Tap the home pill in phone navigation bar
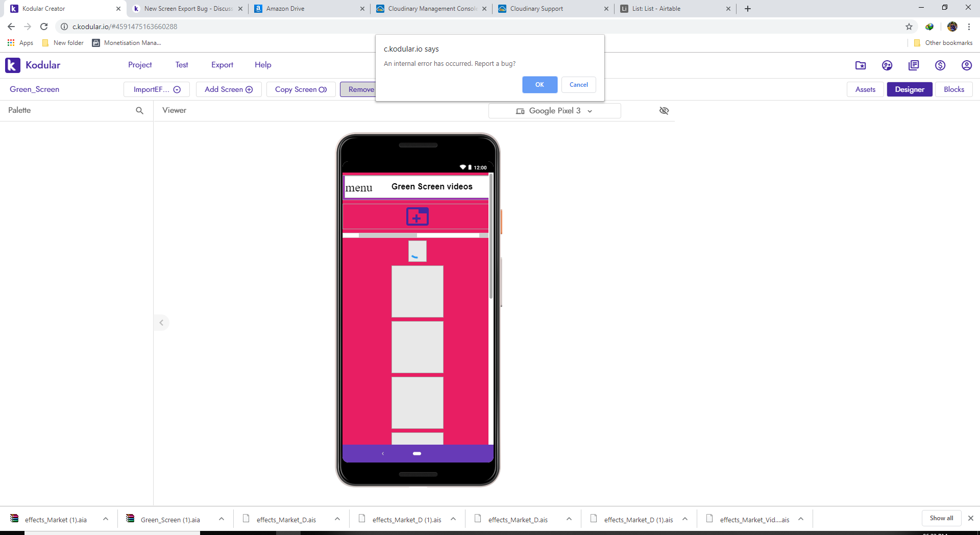The width and height of the screenshot is (980, 535). 417,453
